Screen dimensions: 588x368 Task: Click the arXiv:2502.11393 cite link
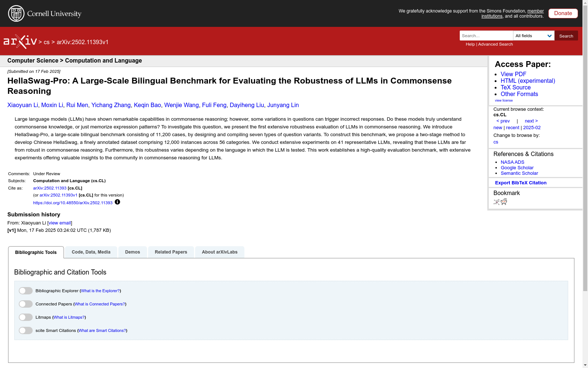point(50,188)
